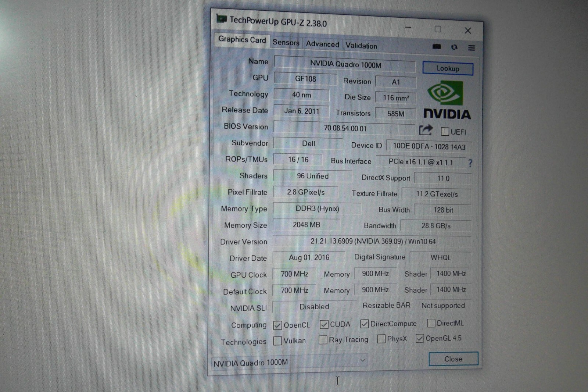The height and width of the screenshot is (392, 588).
Task: Click the GPU-Z title bar app icon
Action: pos(221,18)
